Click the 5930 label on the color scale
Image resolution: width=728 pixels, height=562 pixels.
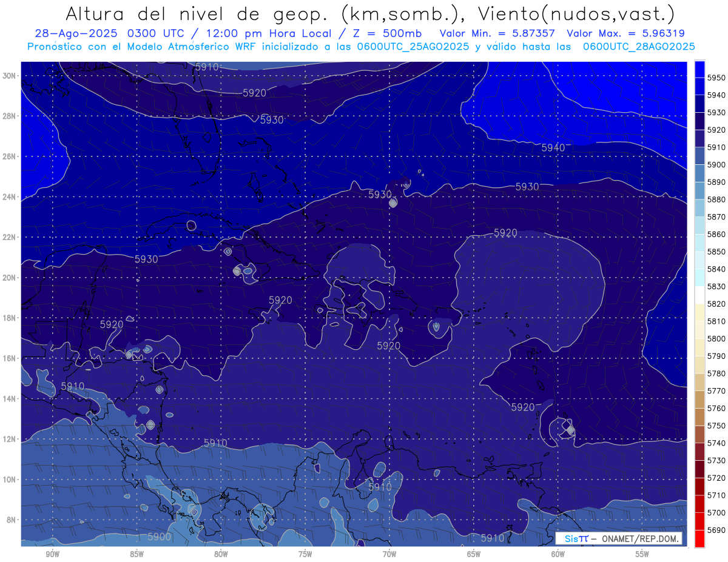pyautogui.click(x=716, y=112)
